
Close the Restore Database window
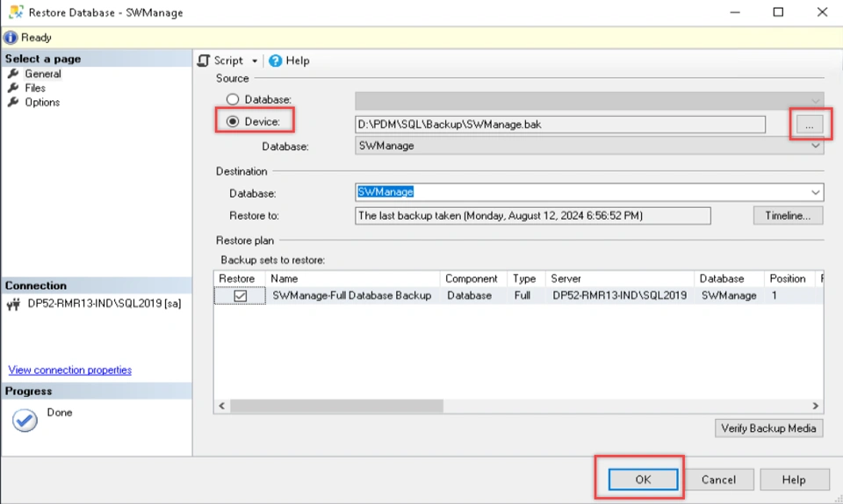click(822, 11)
